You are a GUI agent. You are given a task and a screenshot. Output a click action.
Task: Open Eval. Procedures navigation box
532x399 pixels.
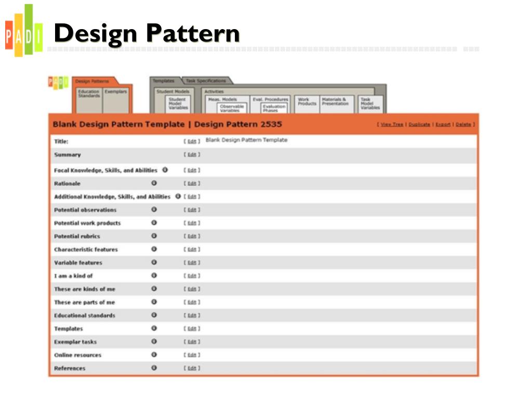pyautogui.click(x=270, y=99)
